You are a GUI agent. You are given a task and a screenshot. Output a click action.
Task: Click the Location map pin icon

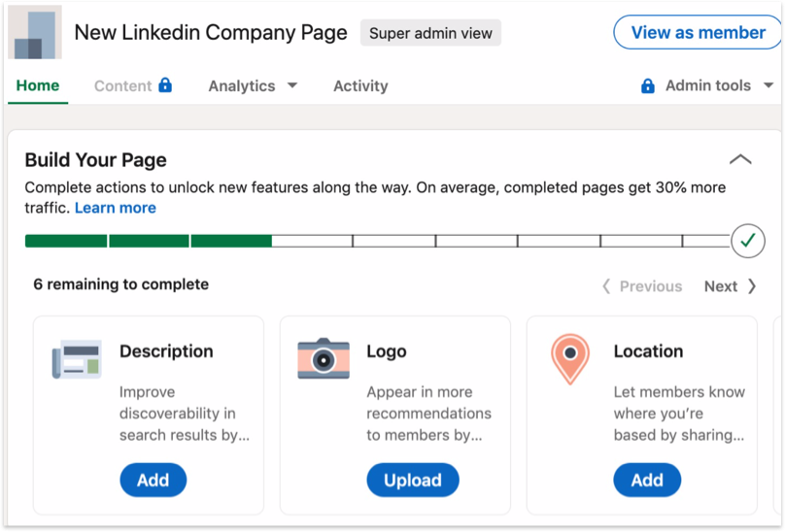click(x=570, y=358)
